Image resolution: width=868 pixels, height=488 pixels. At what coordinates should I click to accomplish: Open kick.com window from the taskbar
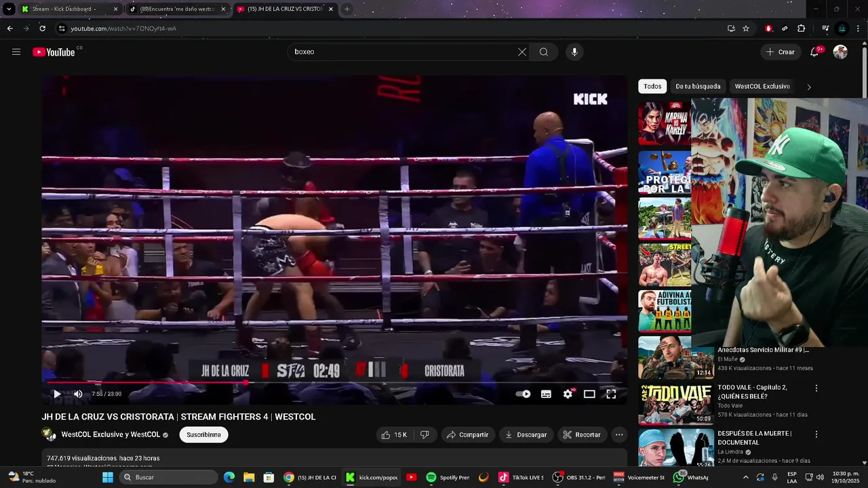click(x=372, y=477)
